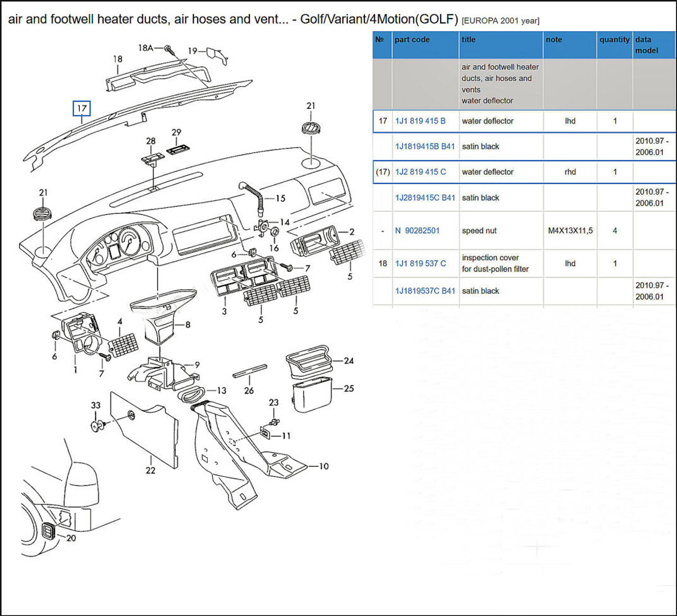677x616 pixels.
Task: Select callout 26 in the diagram
Action: tap(249, 391)
